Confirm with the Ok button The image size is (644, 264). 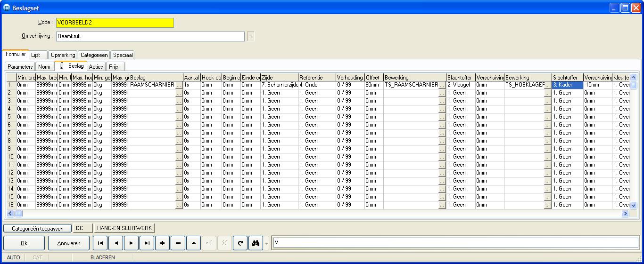(24, 243)
